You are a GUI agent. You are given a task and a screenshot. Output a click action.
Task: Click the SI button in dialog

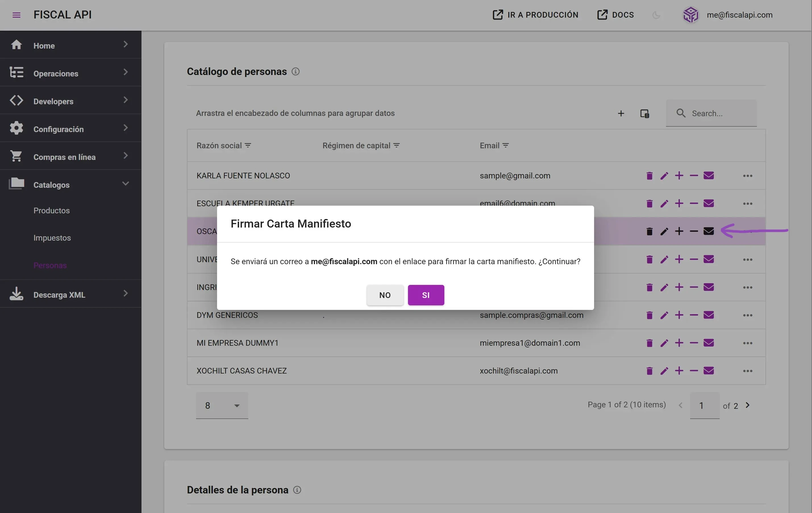426,295
